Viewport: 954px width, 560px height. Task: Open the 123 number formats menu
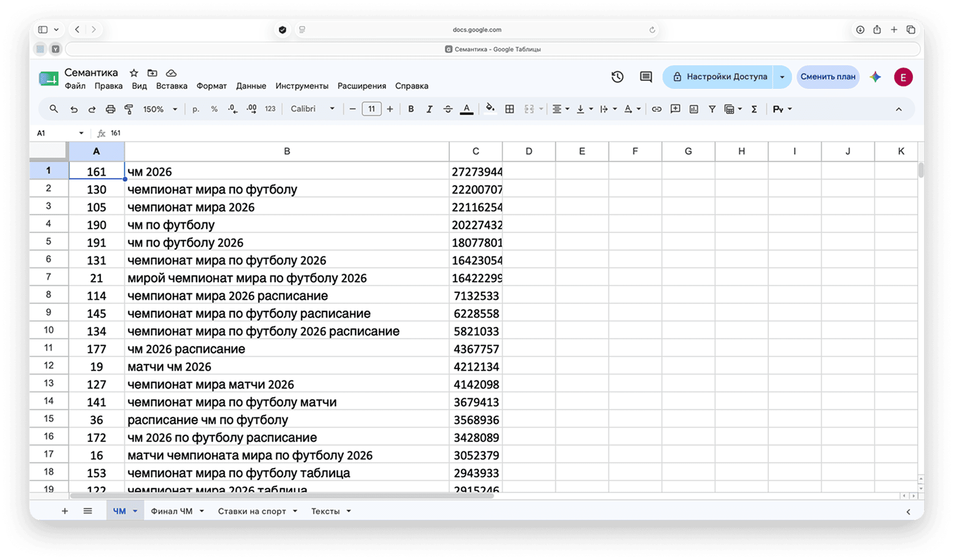pyautogui.click(x=270, y=109)
